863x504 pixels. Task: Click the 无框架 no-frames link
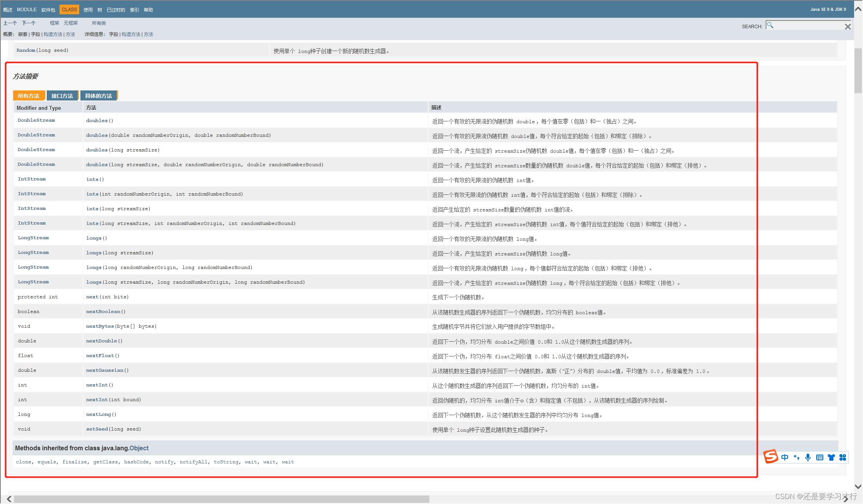tap(71, 23)
